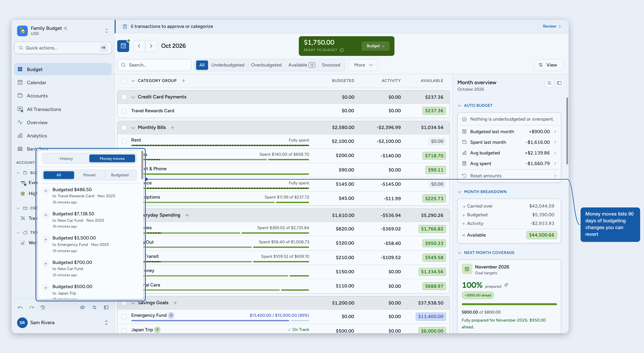Check the Monthly Bills group checkbox
The height and width of the screenshot is (353, 644).
tap(124, 128)
